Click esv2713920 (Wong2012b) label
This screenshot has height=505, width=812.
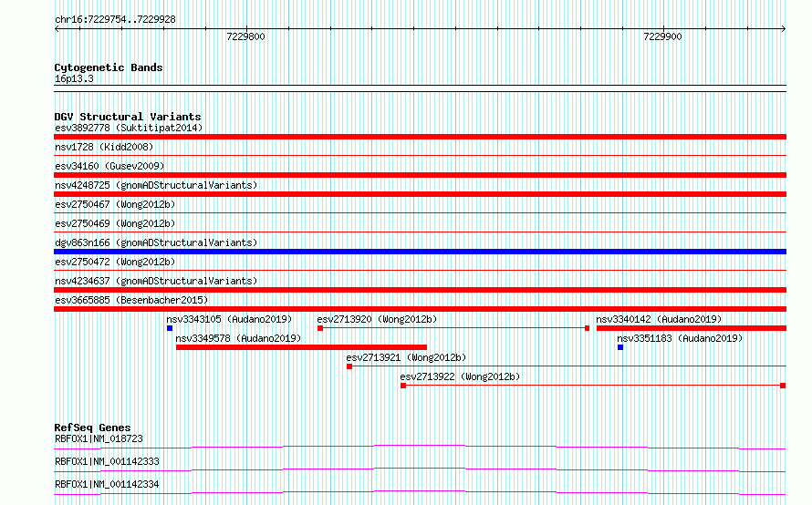click(377, 319)
